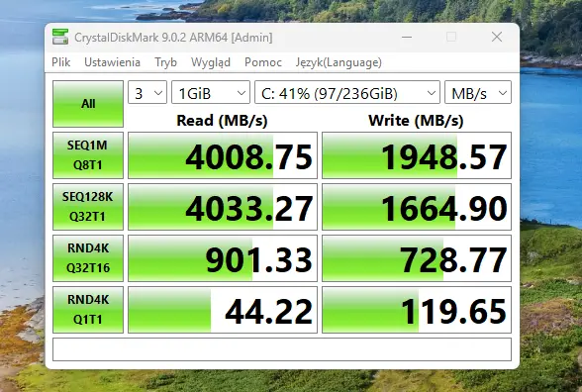Click the Write (MB/s) column header
The height and width of the screenshot is (392, 582).
416,121
